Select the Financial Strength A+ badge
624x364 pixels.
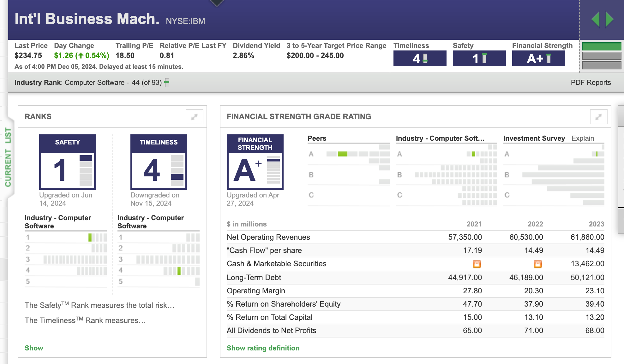(x=539, y=58)
